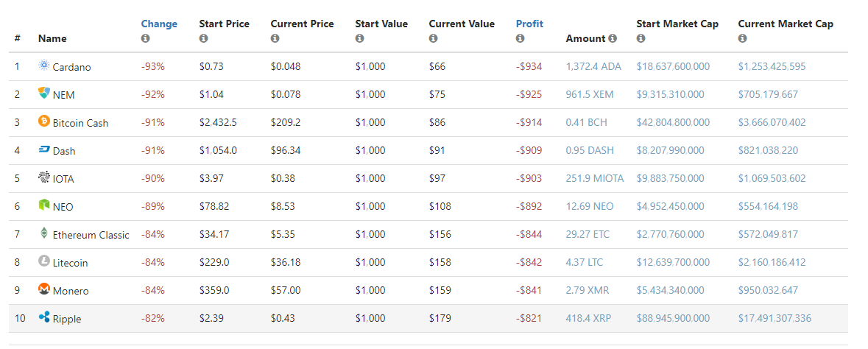
Task: Click the Dash coin icon
Action: pos(43,150)
